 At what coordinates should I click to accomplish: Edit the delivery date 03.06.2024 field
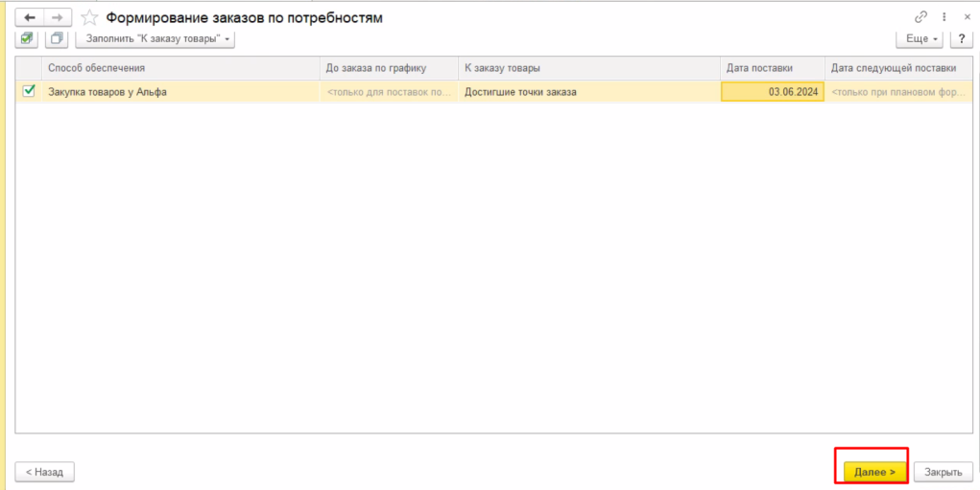tap(772, 92)
